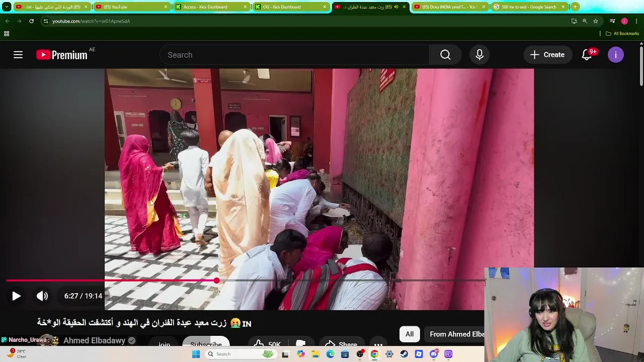This screenshot has width=644, height=362.
Task: Open File Explorer from taskbar
Action: [315, 354]
